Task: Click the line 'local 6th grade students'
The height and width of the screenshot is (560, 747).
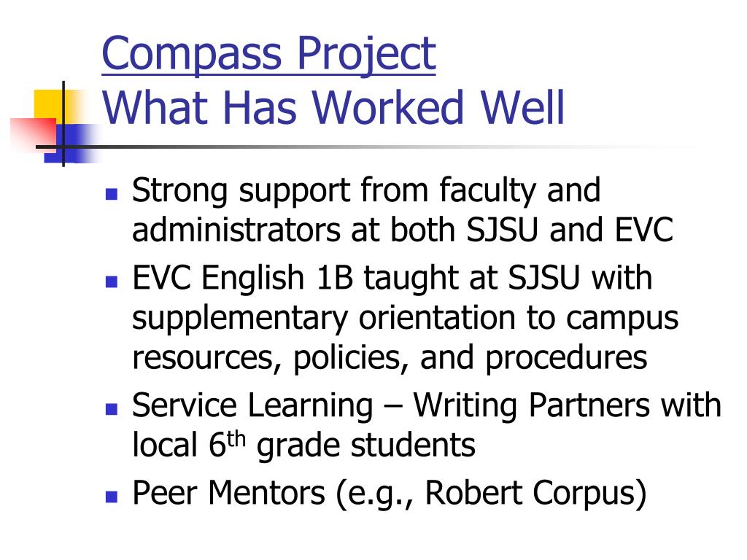Action: click(x=303, y=446)
